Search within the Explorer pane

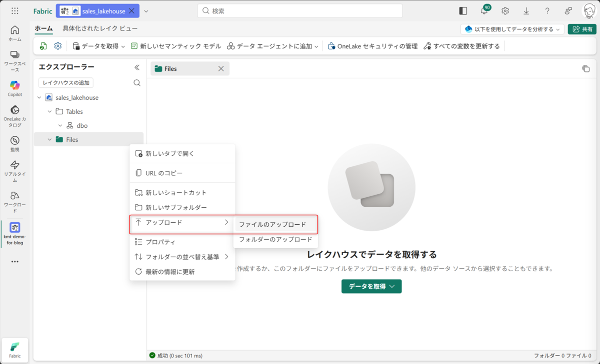(137, 83)
